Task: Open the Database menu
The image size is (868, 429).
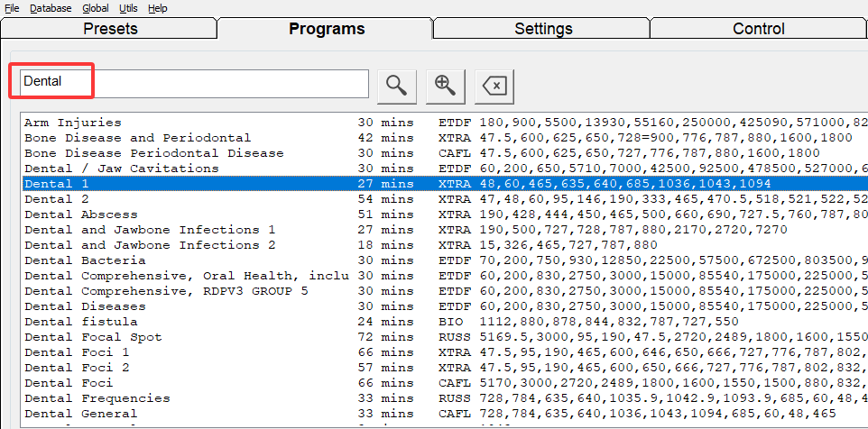Action: point(51,8)
